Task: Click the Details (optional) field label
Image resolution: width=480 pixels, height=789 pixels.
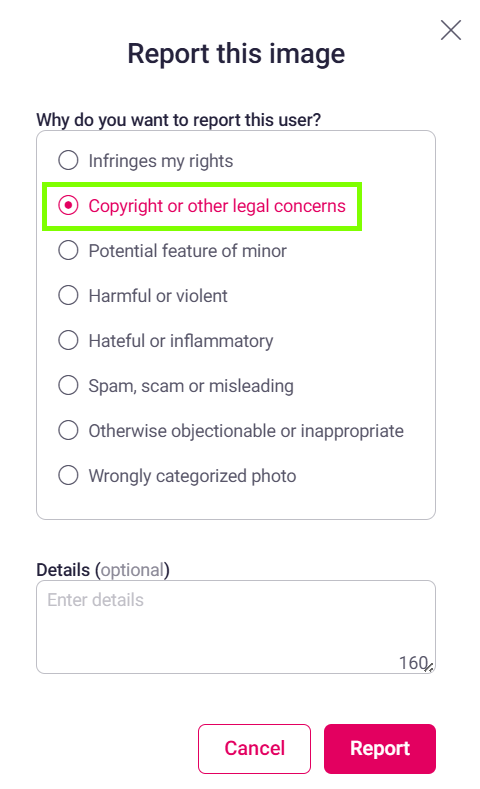Action: (x=103, y=570)
